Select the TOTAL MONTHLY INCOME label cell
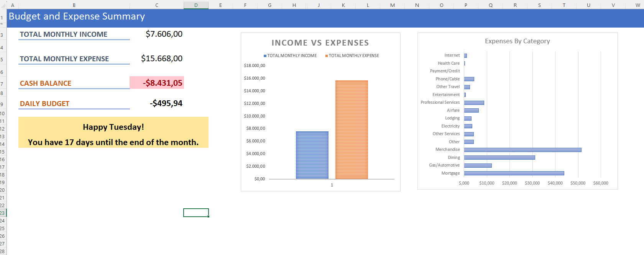644x255 pixels. (64, 34)
